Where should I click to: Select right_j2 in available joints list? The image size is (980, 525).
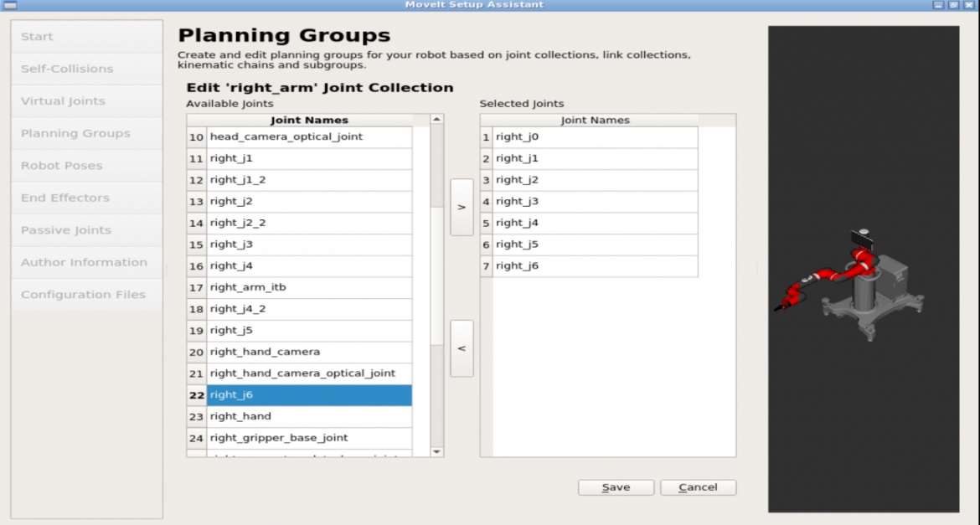pos(309,201)
